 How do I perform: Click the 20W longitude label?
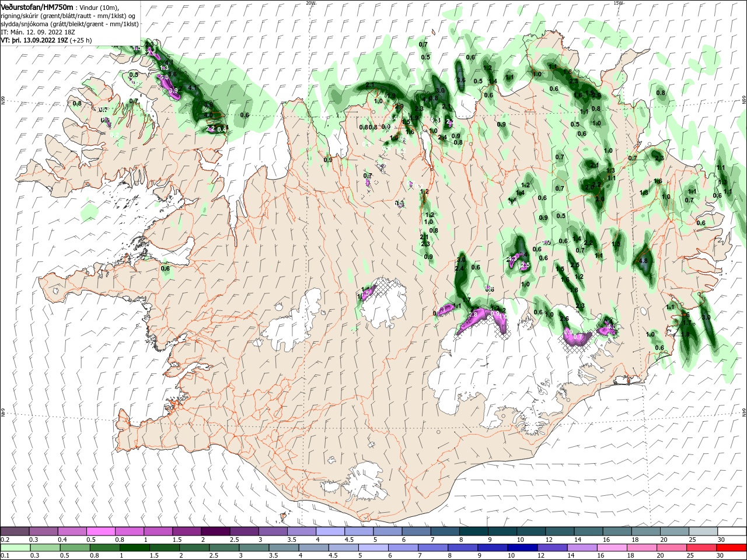click(310, 3)
